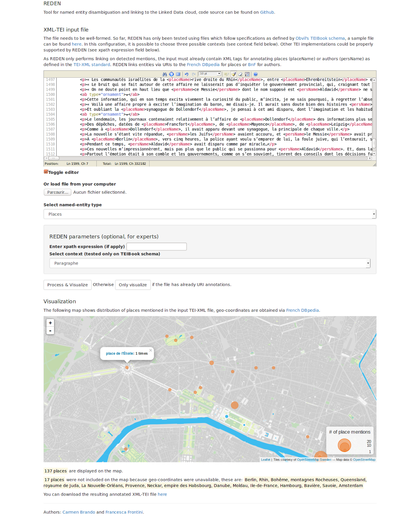This screenshot has height=518, width=420.
Task: Undo last edit in the editor
Action: click(187, 74)
